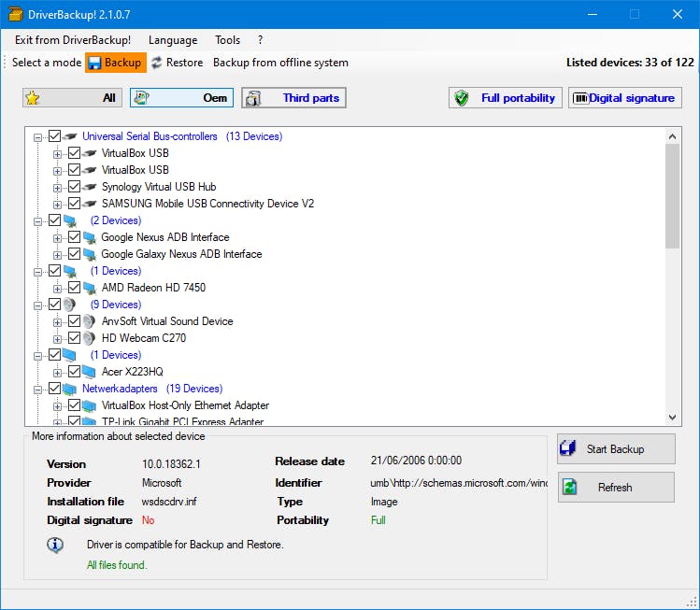700x610 pixels.
Task: Toggle AMD Radeon HD 7450 checkbox
Action: click(x=74, y=288)
